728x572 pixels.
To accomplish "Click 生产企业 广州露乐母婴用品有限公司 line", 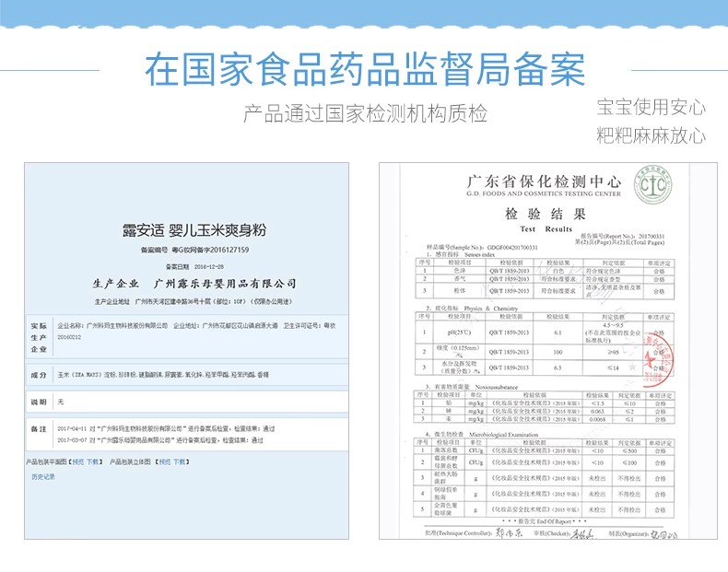I will tap(194, 284).
